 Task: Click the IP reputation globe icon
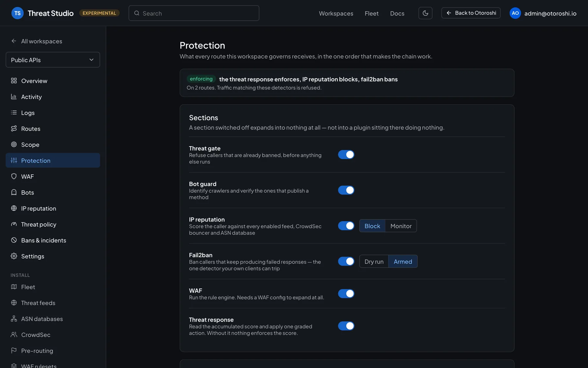pyautogui.click(x=14, y=208)
